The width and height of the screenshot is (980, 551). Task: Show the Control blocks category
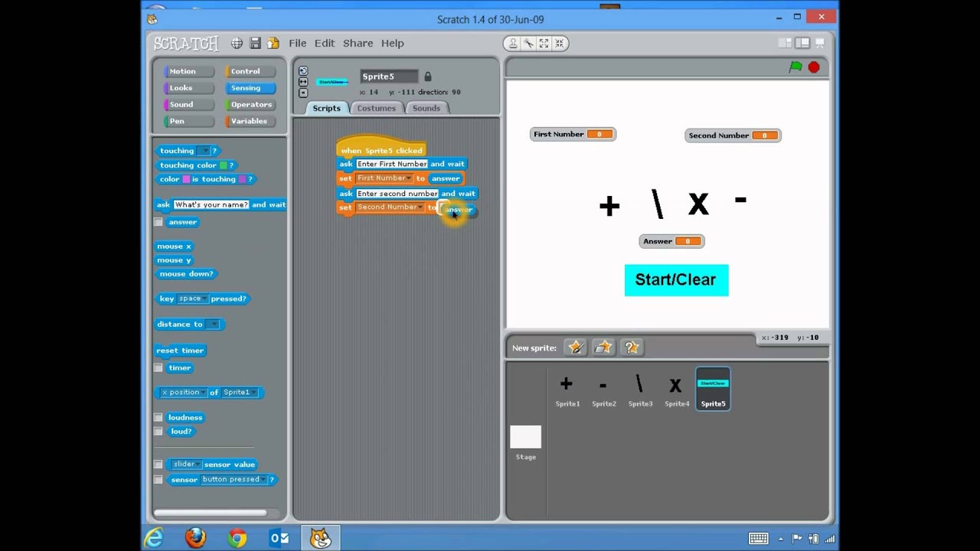coord(250,71)
